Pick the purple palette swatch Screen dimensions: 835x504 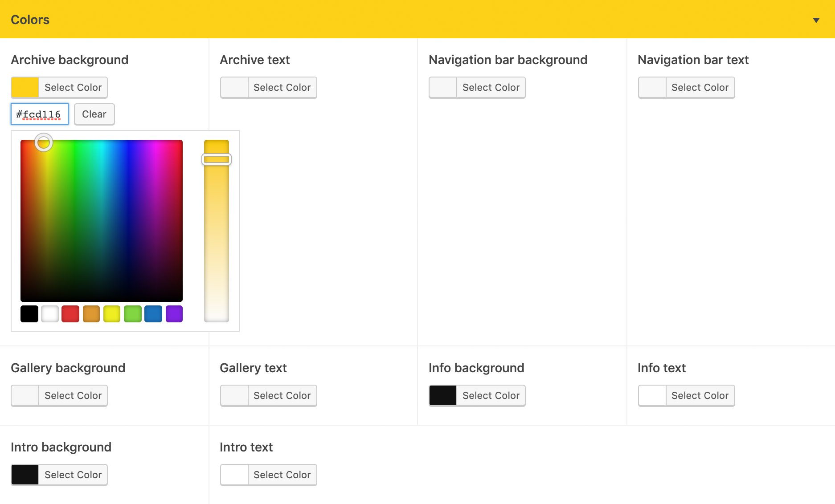[x=174, y=314]
